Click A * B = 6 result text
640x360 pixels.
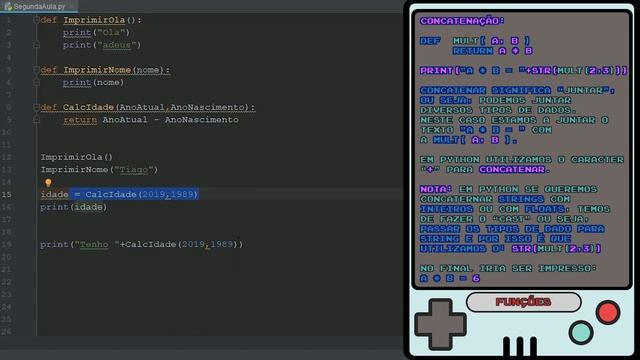pyautogui.click(x=450, y=278)
